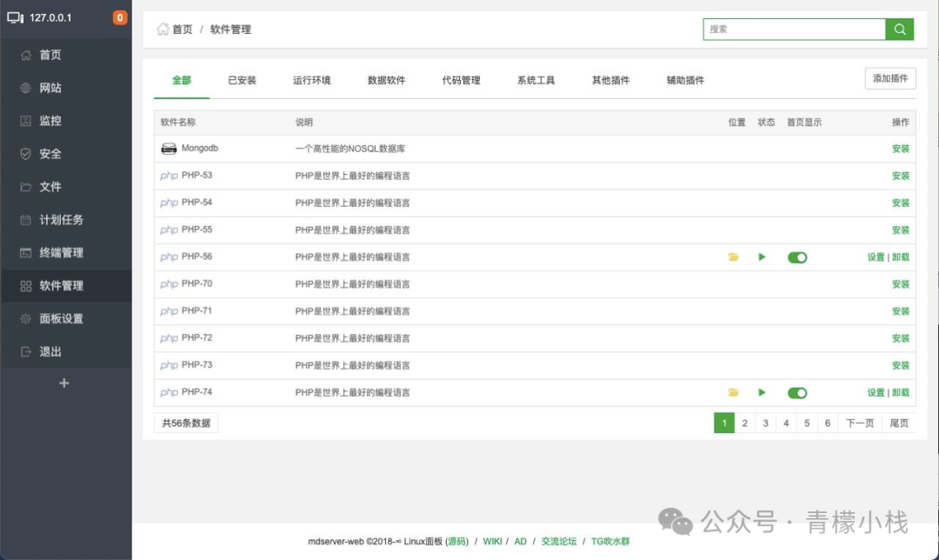Click the Mongodb database icon

click(169, 149)
